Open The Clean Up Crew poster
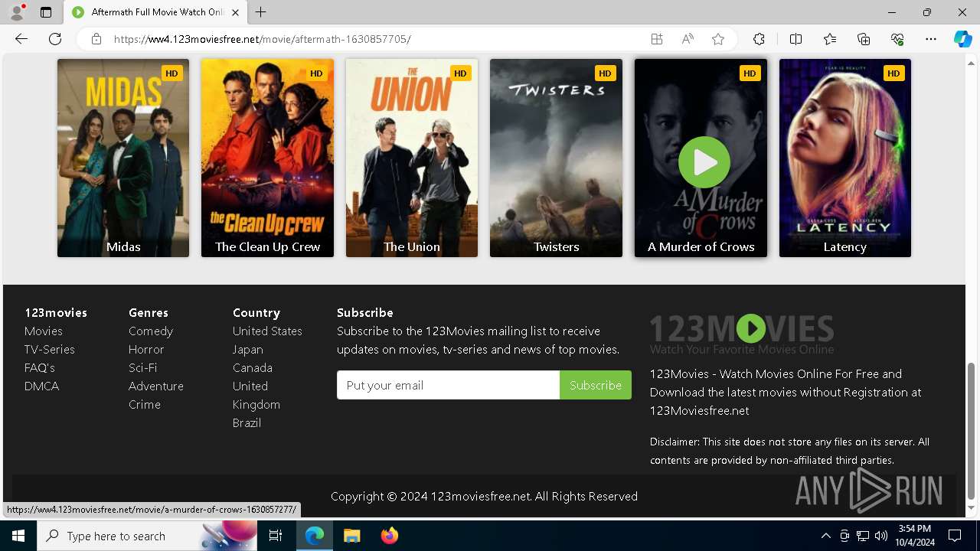 267,158
